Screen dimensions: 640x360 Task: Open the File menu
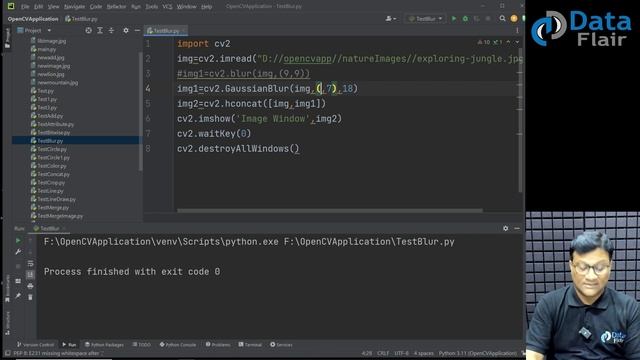[25, 7]
